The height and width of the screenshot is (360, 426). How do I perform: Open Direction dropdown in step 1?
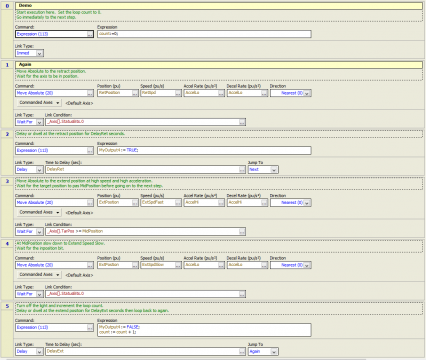(x=291, y=93)
